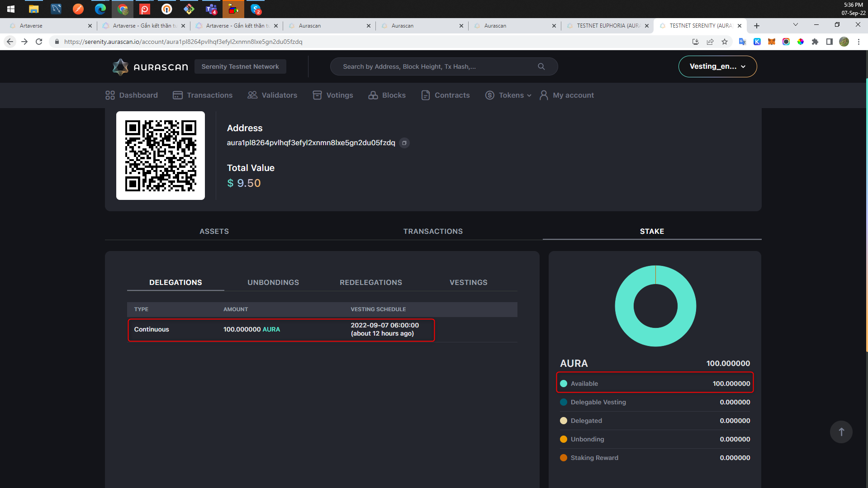The height and width of the screenshot is (488, 868).
Task: Open the UNBONDINGS tab
Action: coord(273,282)
